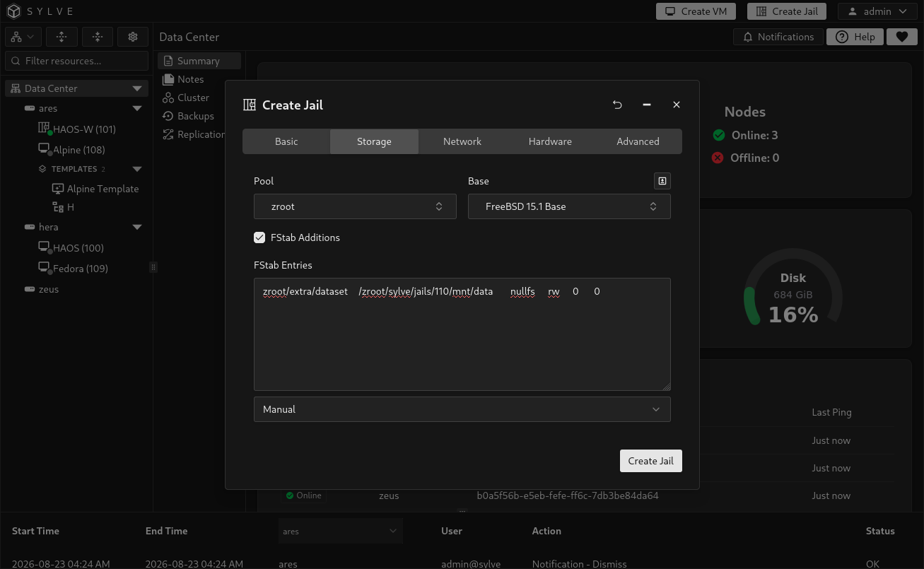Close the Create Jail dialog

pyautogui.click(x=676, y=105)
